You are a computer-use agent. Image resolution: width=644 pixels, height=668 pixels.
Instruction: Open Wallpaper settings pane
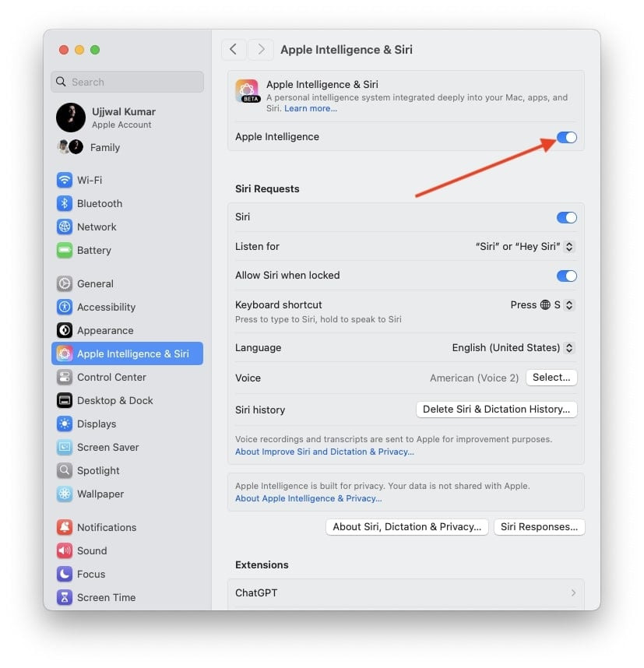pos(127,494)
